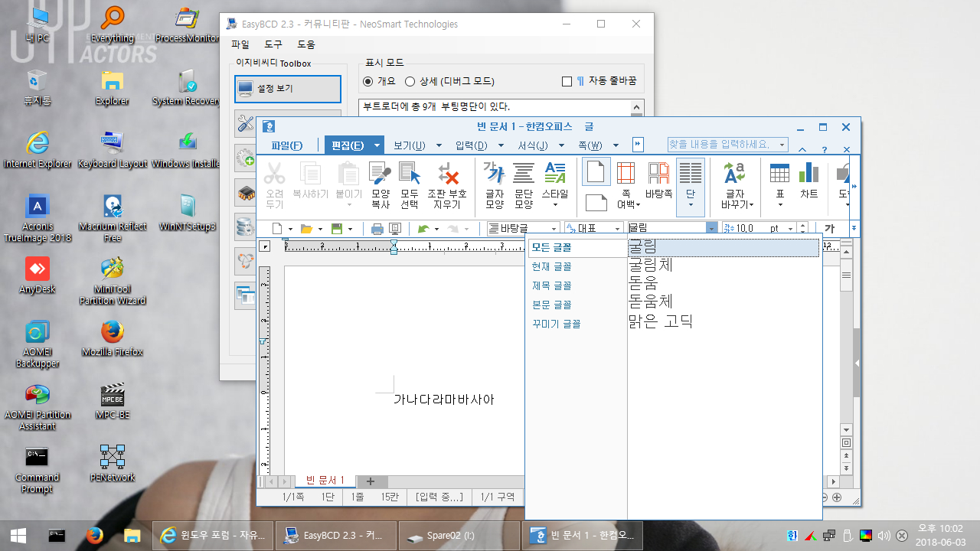Click the Select All (모두 선택) icon
Screen dimensions: 980x551
point(410,174)
